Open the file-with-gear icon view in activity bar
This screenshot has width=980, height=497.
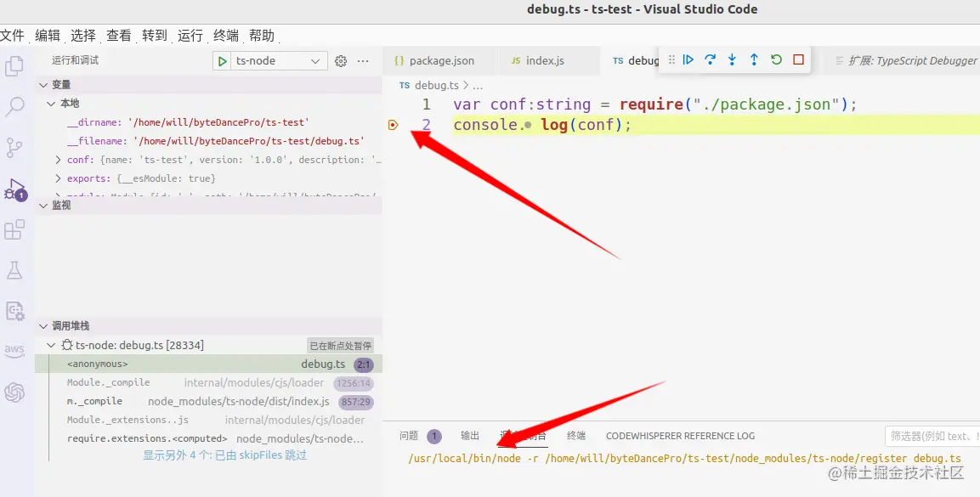[x=14, y=310]
